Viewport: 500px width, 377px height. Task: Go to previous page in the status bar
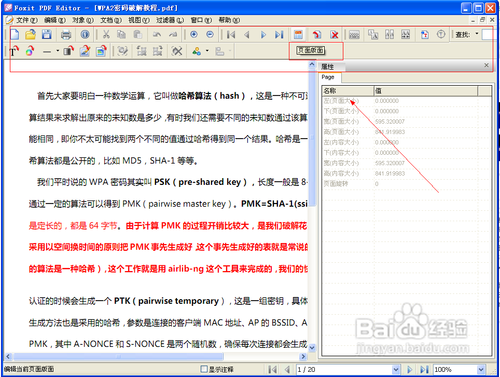tap(287, 369)
